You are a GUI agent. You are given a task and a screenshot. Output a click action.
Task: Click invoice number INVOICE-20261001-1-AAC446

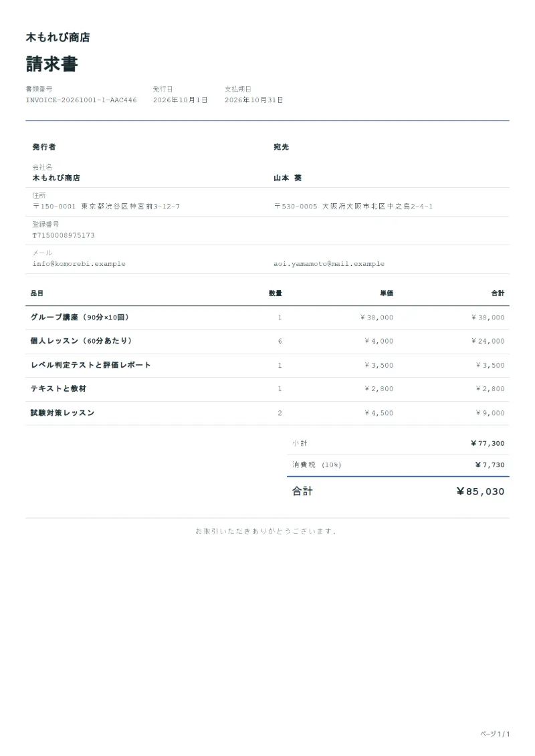[x=81, y=100]
